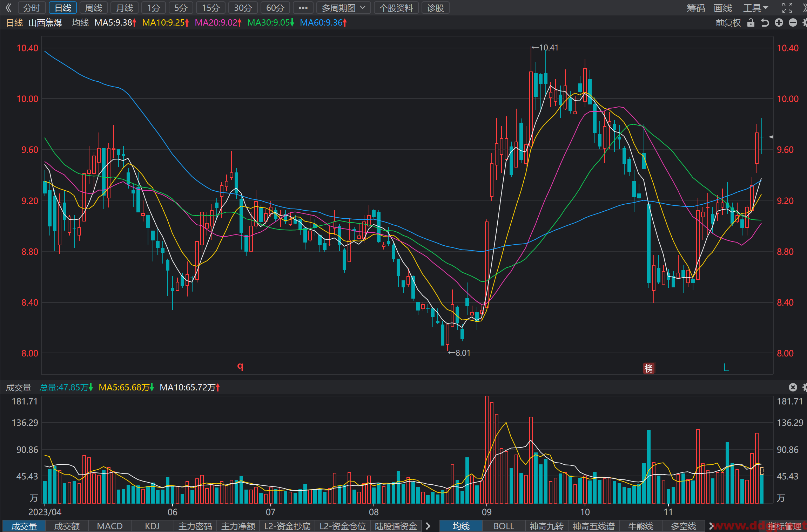Toggle the 筹码 chip distribution panel
Image resolution: width=807 pixels, height=532 pixels.
[696, 8]
